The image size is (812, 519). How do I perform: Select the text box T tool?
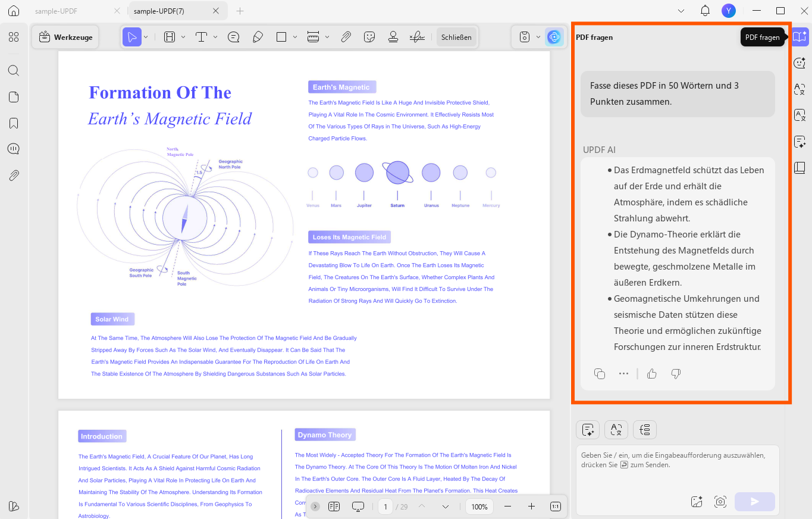coord(201,37)
